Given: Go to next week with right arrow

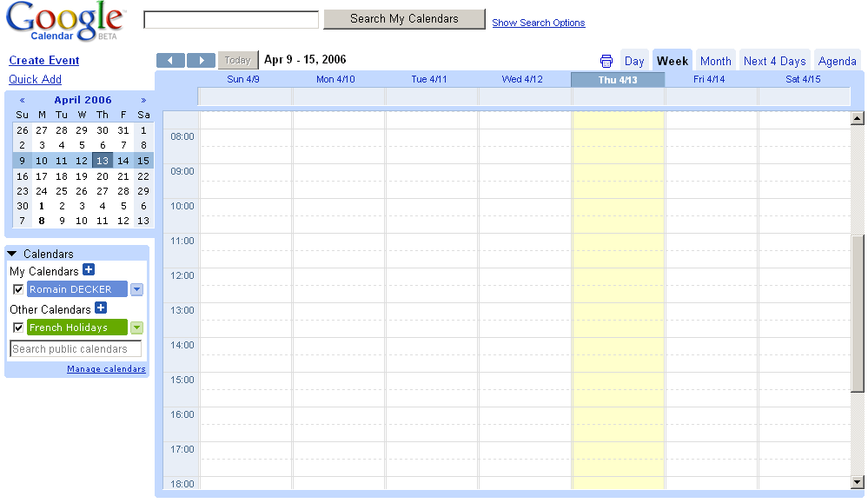Looking at the screenshot, I should (201, 60).
